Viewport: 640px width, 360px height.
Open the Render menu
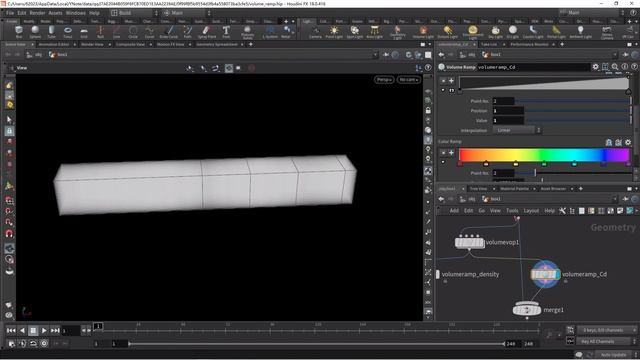pos(37,13)
